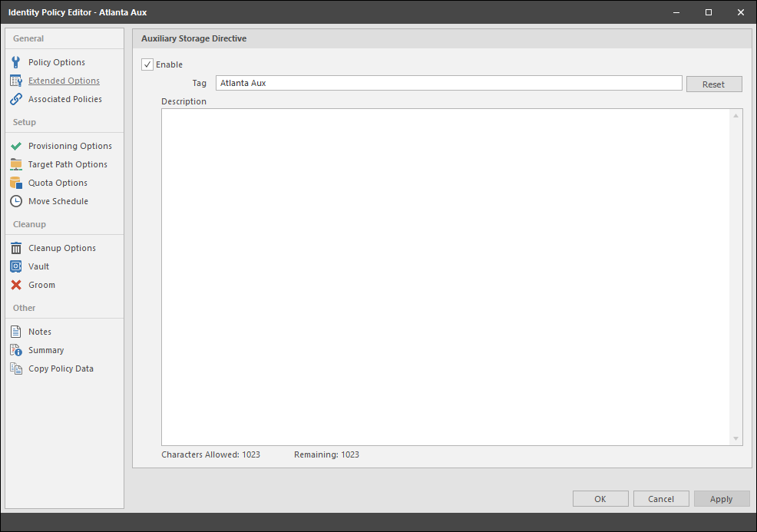Screen dimensions: 757x532
Task: Click the Description scrollbar up arrow
Action: pyautogui.click(x=736, y=115)
